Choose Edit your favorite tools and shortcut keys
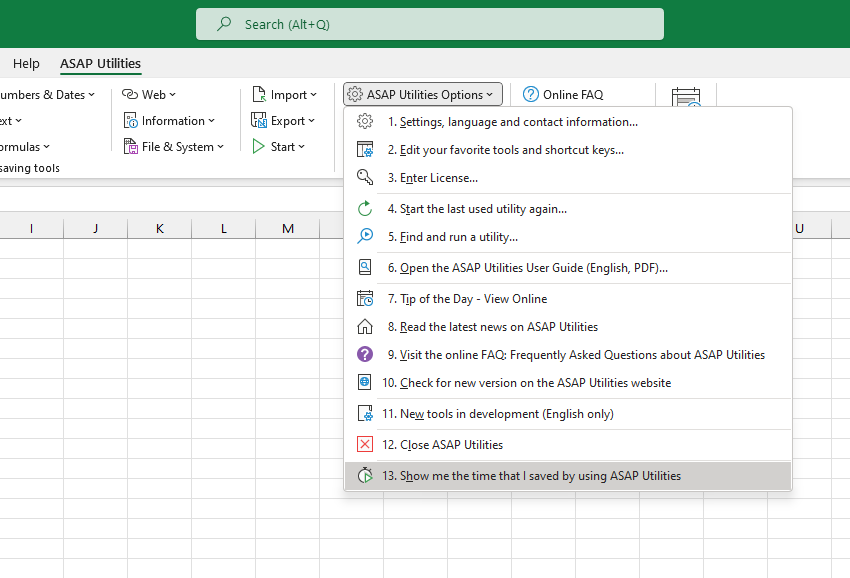The height and width of the screenshot is (578, 850). 568,150
